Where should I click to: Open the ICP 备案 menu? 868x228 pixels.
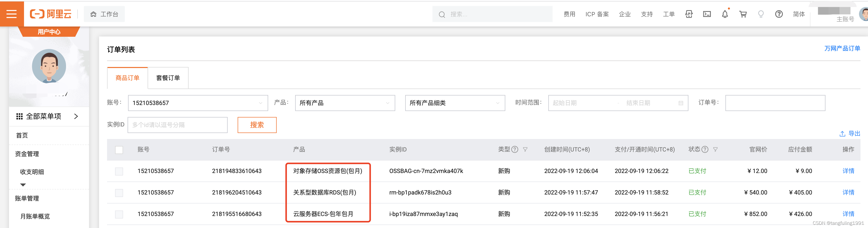pos(597,14)
